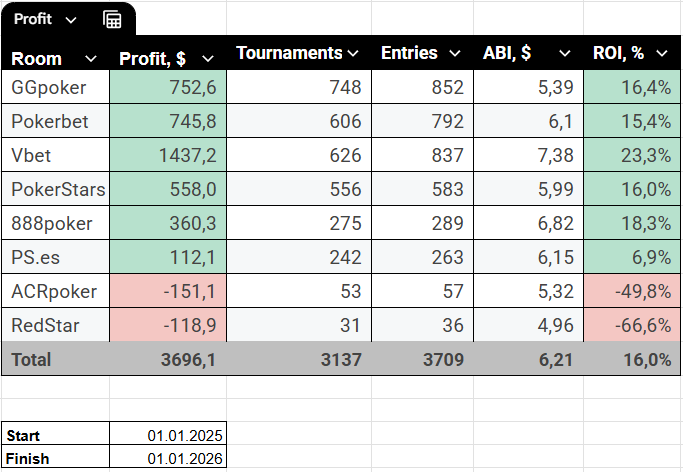683x472 pixels.
Task: Open the table view icon beside Profit
Action: point(112,19)
